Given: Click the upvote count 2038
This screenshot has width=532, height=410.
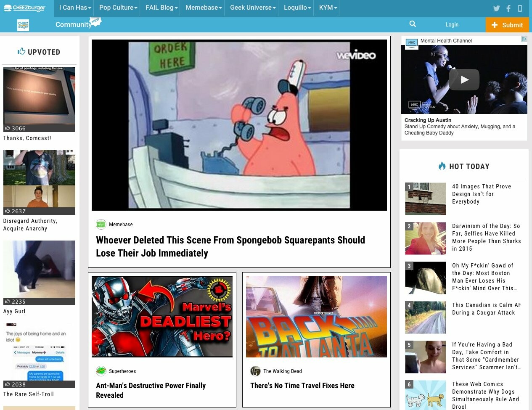Looking at the screenshot, I should [15, 384].
